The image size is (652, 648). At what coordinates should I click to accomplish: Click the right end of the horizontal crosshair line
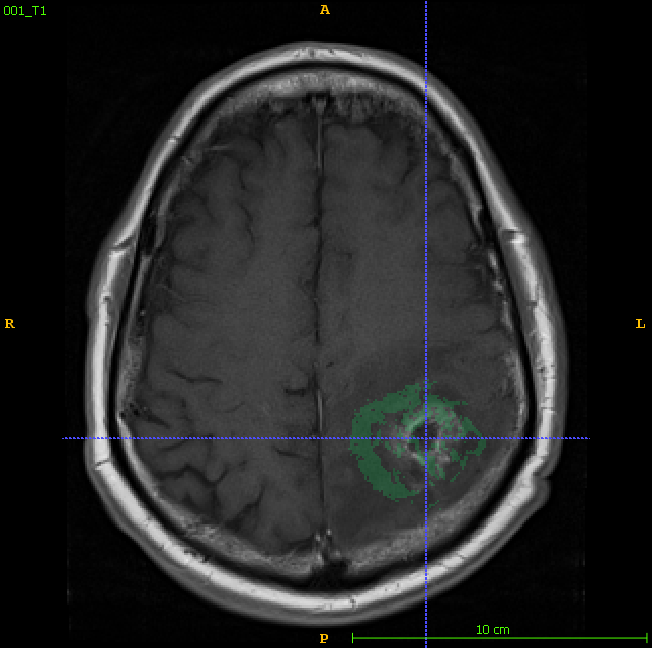click(x=588, y=438)
